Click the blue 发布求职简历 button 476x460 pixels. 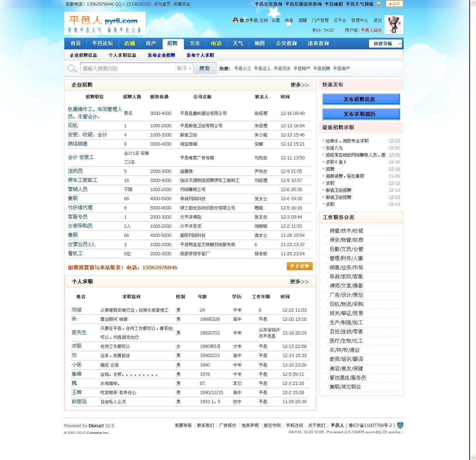pos(361,114)
